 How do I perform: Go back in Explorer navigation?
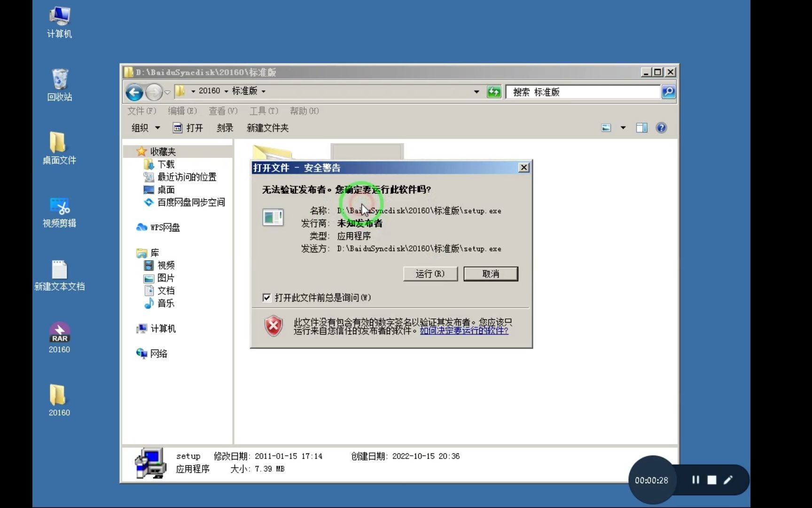[x=134, y=92]
